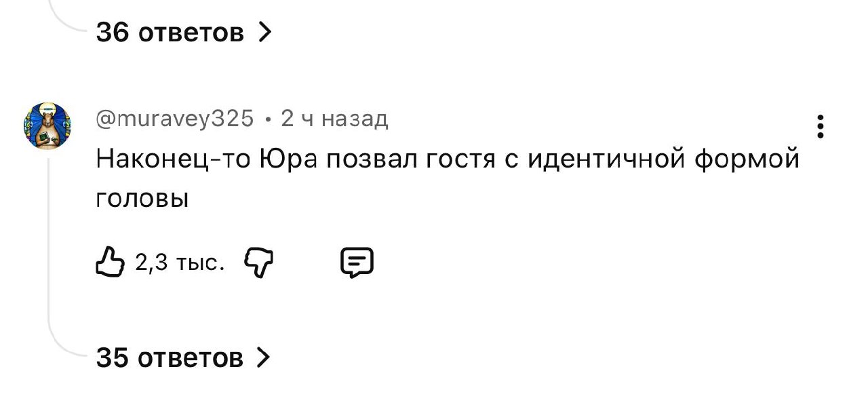Click the word 'головы' in the comment

pos(142,199)
